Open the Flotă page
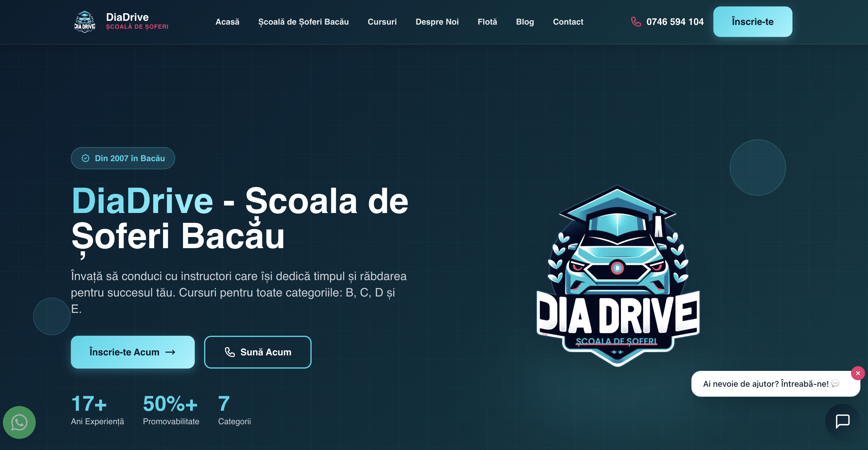868x450 pixels. click(487, 22)
